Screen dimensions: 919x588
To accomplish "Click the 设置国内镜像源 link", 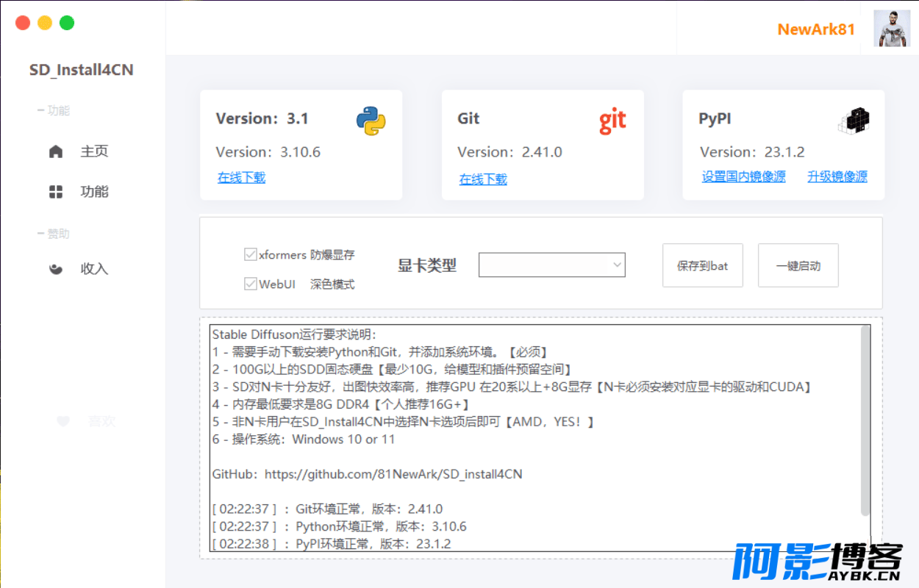I will pyautogui.click(x=744, y=176).
